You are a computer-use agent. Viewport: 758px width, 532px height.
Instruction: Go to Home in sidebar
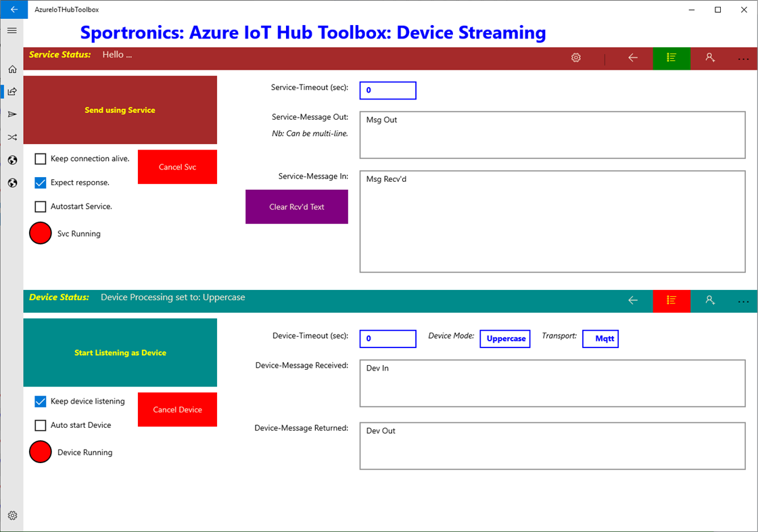click(13, 69)
